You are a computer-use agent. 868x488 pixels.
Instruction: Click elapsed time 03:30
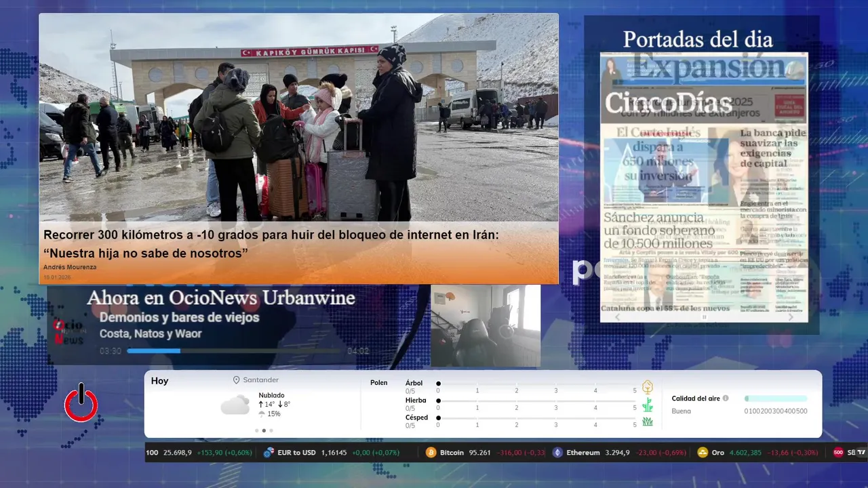(x=111, y=351)
